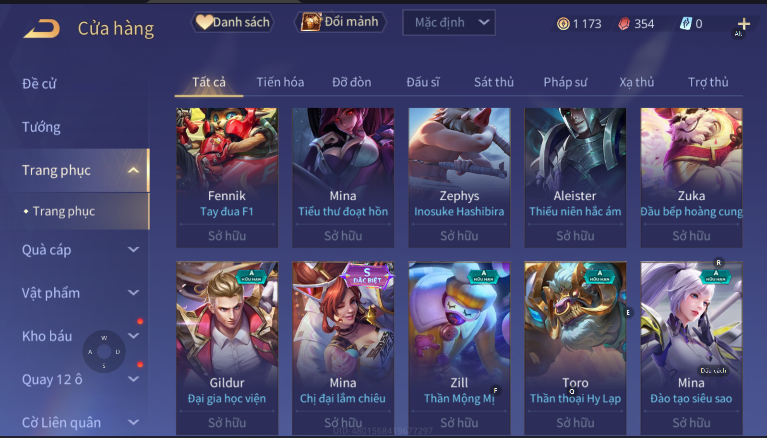Switch to the Pháp sư tab
The height and width of the screenshot is (438, 767).
565,82
